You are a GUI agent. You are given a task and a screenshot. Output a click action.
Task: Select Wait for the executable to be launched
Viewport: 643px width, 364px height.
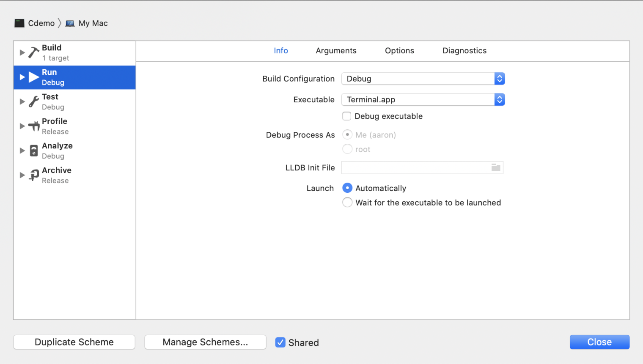click(x=347, y=203)
